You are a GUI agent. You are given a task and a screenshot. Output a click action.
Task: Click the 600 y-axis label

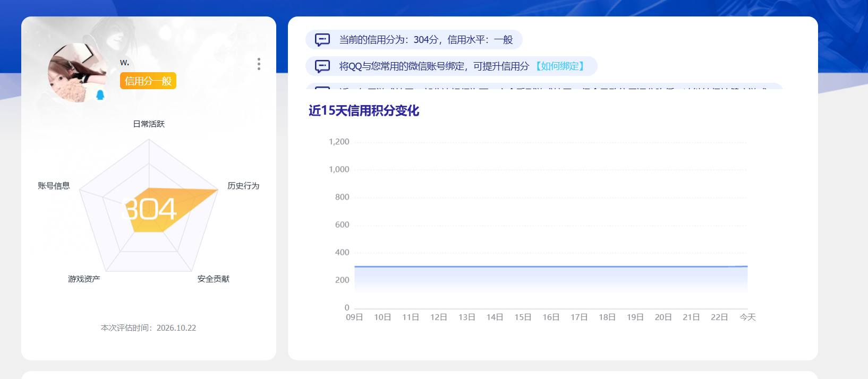(342, 225)
